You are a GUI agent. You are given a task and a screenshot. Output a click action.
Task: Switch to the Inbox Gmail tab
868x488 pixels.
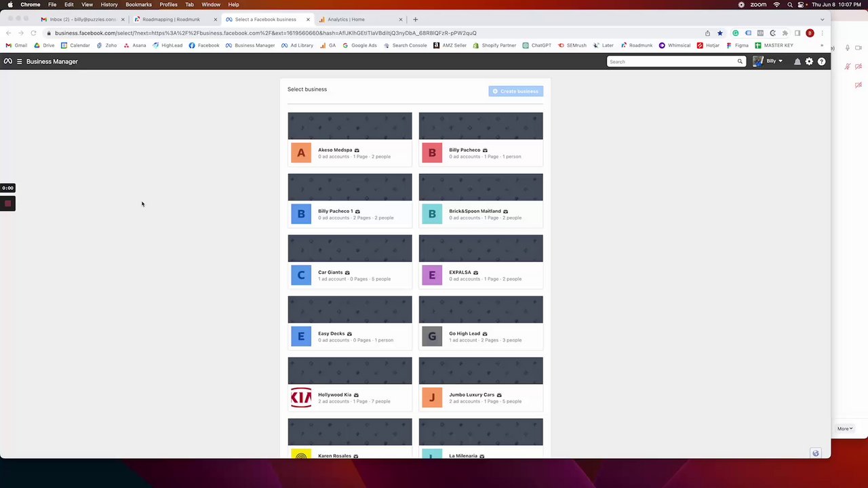pos(81,19)
